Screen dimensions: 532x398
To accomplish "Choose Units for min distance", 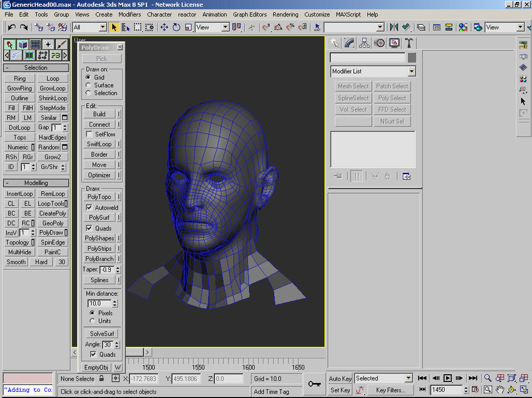I will click(x=92, y=321).
